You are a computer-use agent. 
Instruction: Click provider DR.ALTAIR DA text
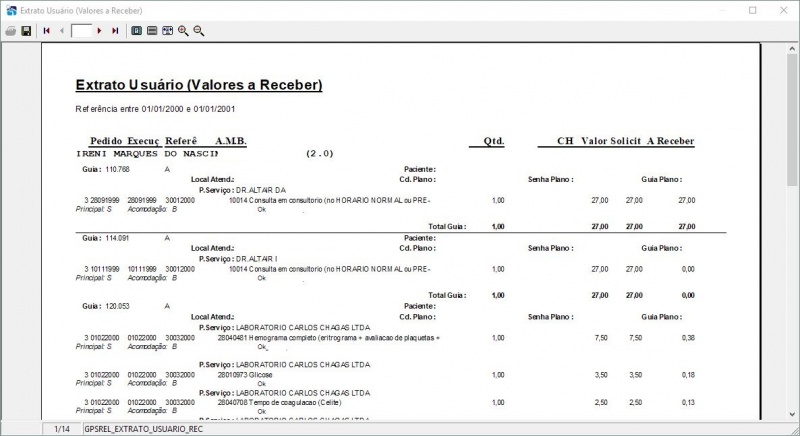pyautogui.click(x=261, y=190)
